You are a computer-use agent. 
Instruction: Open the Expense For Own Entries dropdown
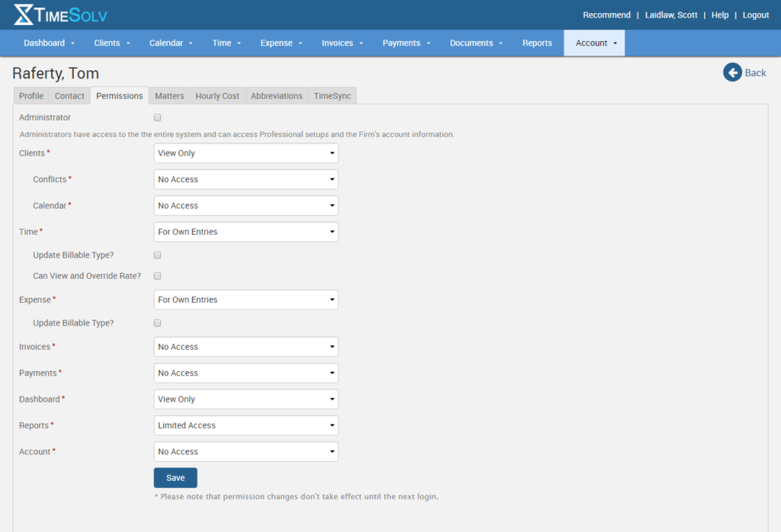coord(246,299)
